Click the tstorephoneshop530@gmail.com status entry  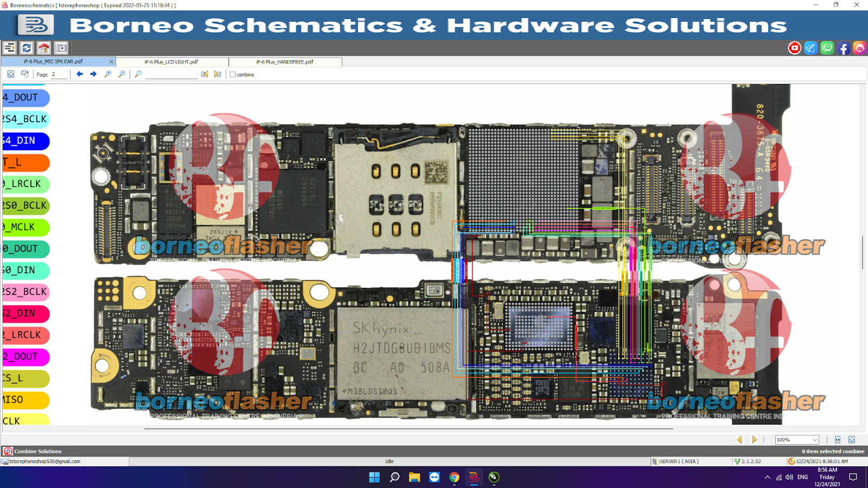pos(44,461)
